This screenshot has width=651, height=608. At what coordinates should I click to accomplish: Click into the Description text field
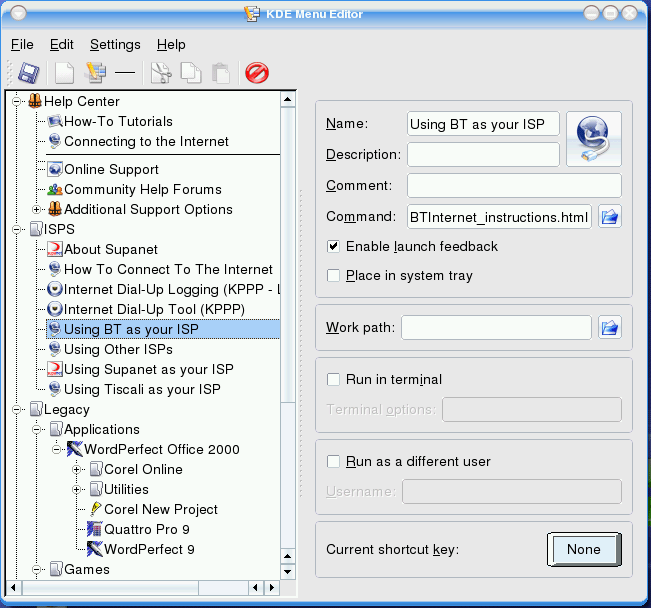(483, 155)
